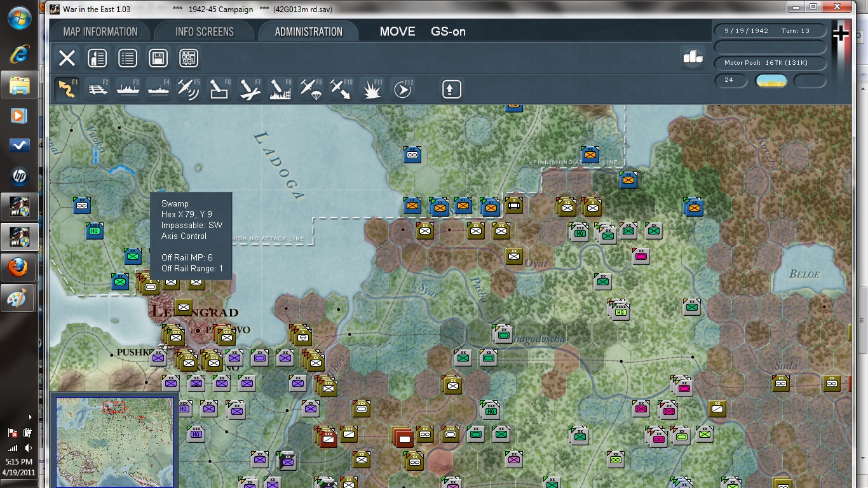Image resolution: width=868 pixels, height=488 pixels.
Task: Select the Air transport mode (F9) icon
Action: 311,89
